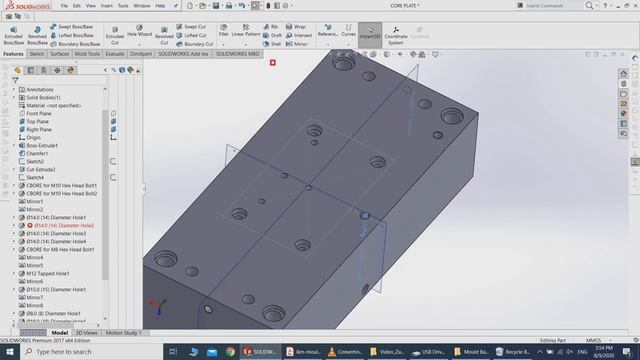
Task: Switch to the SOLIDWORKS Add-Ins tab
Action: pyautogui.click(x=183, y=54)
